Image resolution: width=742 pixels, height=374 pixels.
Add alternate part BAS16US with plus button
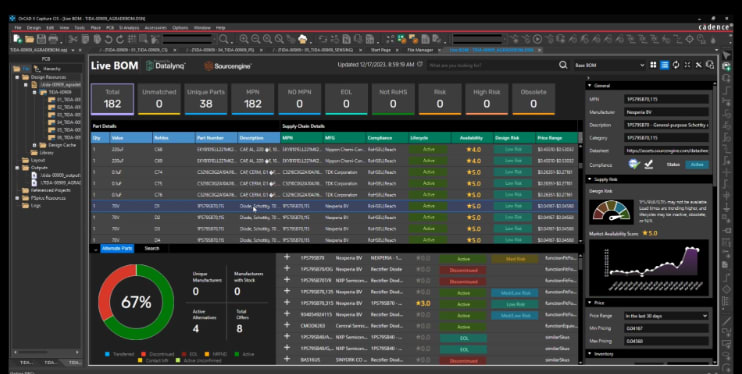pos(287,360)
